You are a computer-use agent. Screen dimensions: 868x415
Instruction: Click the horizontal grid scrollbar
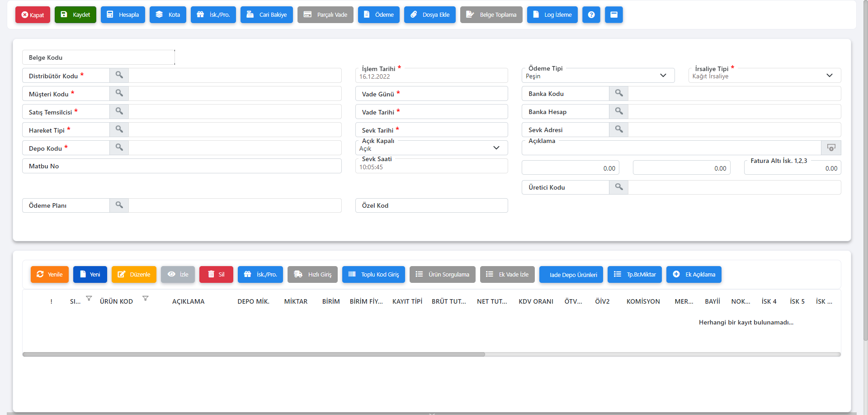(x=254, y=354)
